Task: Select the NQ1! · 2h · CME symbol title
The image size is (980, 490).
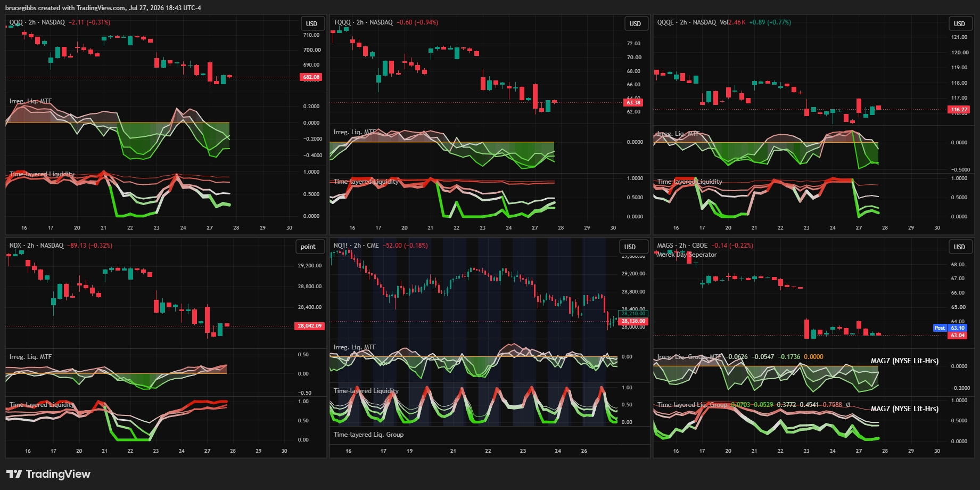Action: [356, 246]
